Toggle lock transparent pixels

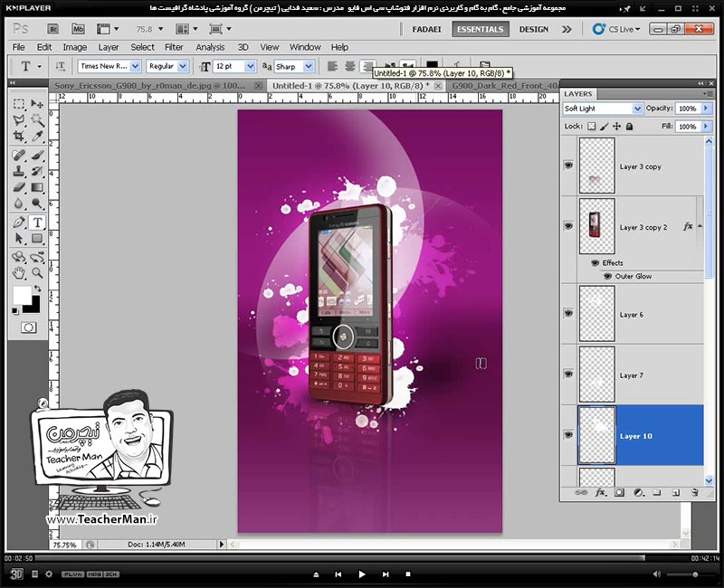point(592,126)
